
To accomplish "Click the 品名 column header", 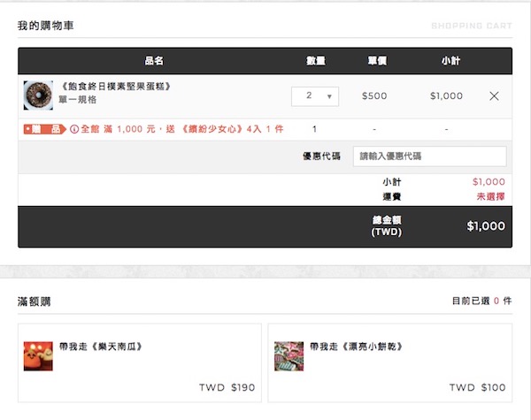I will (154, 61).
